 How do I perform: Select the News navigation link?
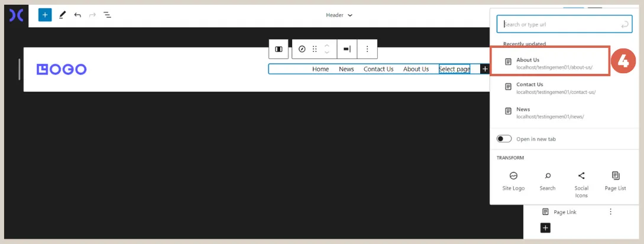346,69
